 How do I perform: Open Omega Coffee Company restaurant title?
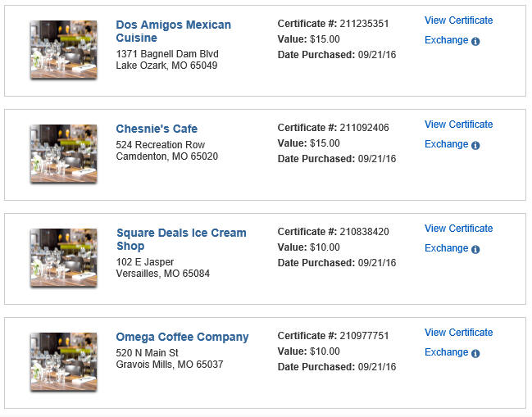point(182,337)
